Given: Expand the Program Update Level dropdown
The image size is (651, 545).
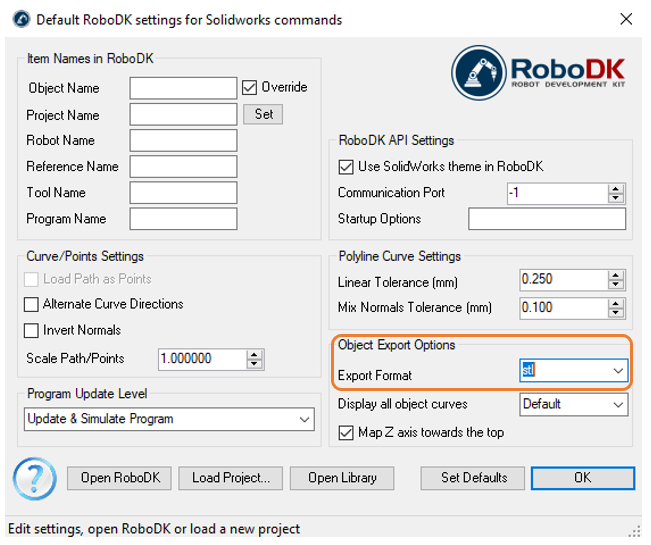Looking at the screenshot, I should (305, 419).
